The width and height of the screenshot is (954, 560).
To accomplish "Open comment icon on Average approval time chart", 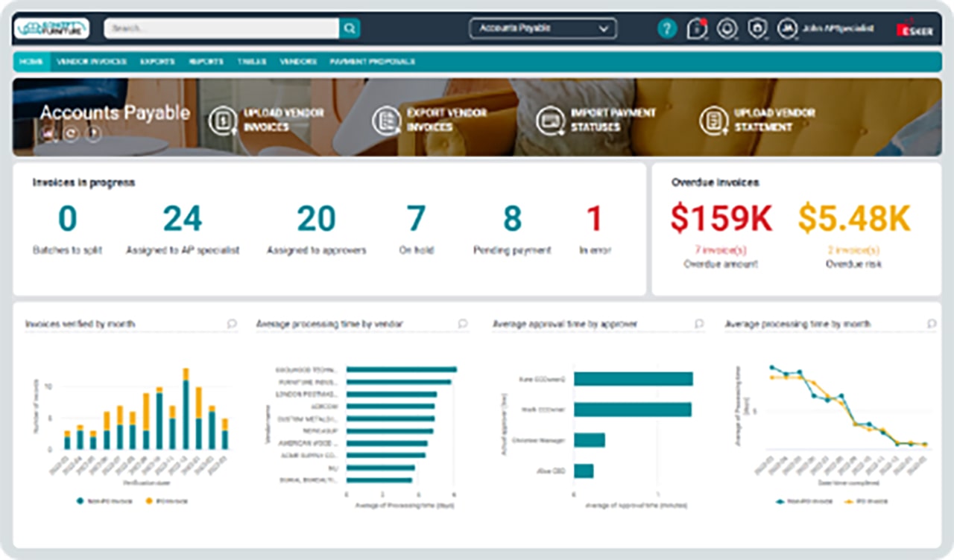I will tap(699, 324).
